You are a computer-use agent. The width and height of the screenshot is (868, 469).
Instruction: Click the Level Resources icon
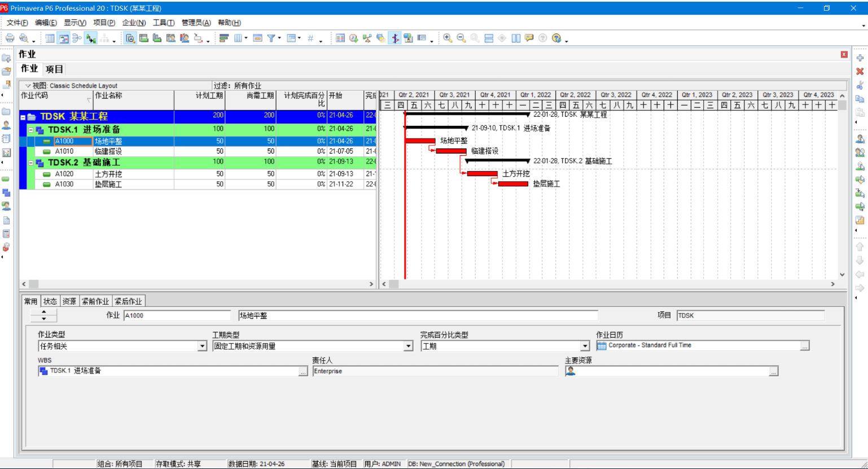pyautogui.click(x=367, y=38)
